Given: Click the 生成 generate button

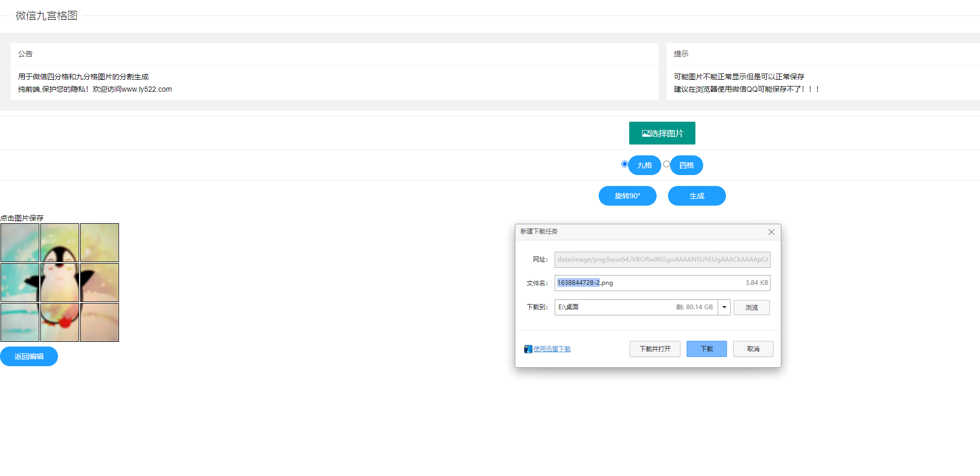Looking at the screenshot, I should point(696,196).
